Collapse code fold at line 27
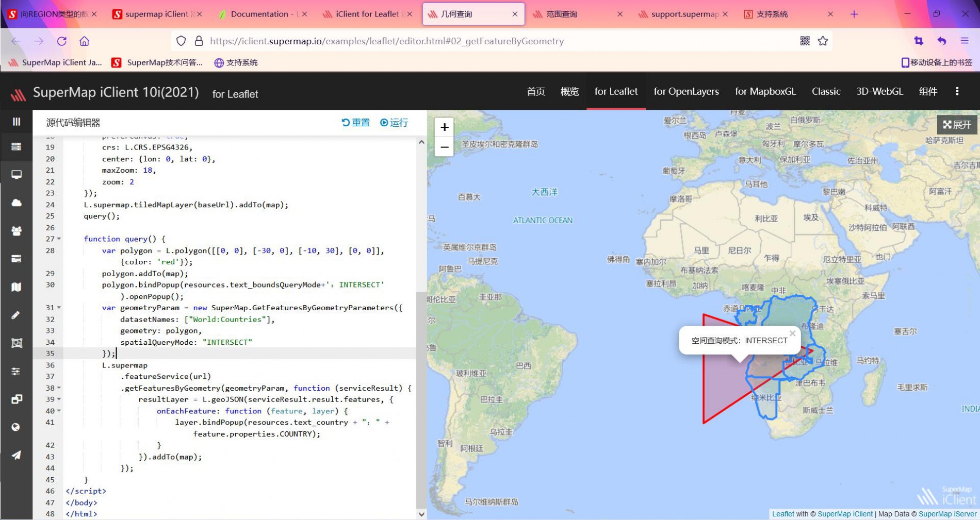Viewport: 980px width, 520px height. (x=59, y=239)
